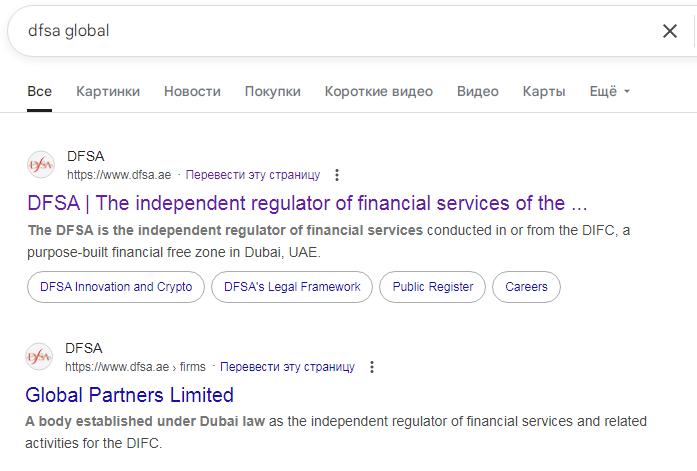The width and height of the screenshot is (697, 471).
Task: Click the DFSA favicon of the first result
Action: (x=41, y=165)
